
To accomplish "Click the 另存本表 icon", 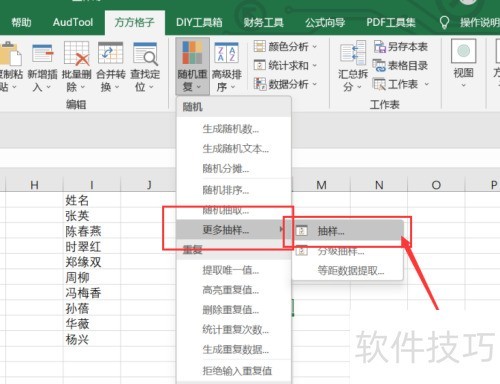I will click(379, 46).
